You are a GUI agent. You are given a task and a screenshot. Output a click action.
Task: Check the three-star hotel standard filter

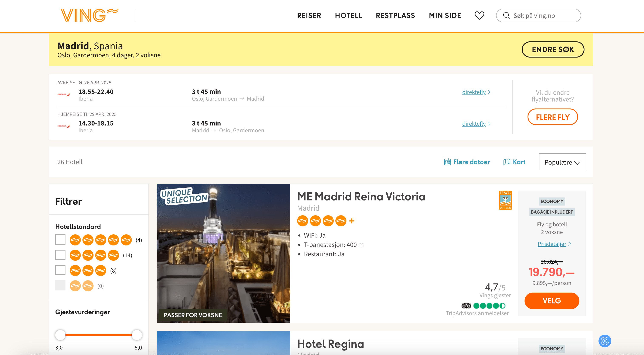point(60,270)
